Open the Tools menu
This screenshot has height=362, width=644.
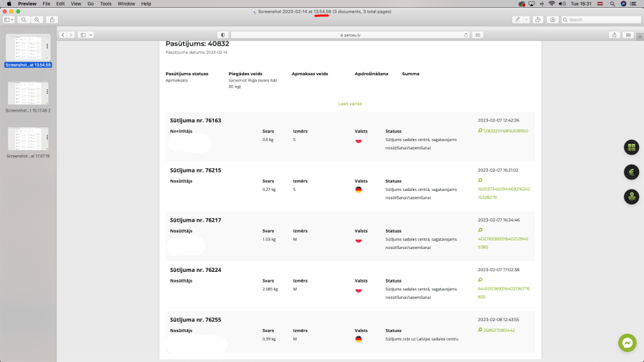(x=106, y=4)
